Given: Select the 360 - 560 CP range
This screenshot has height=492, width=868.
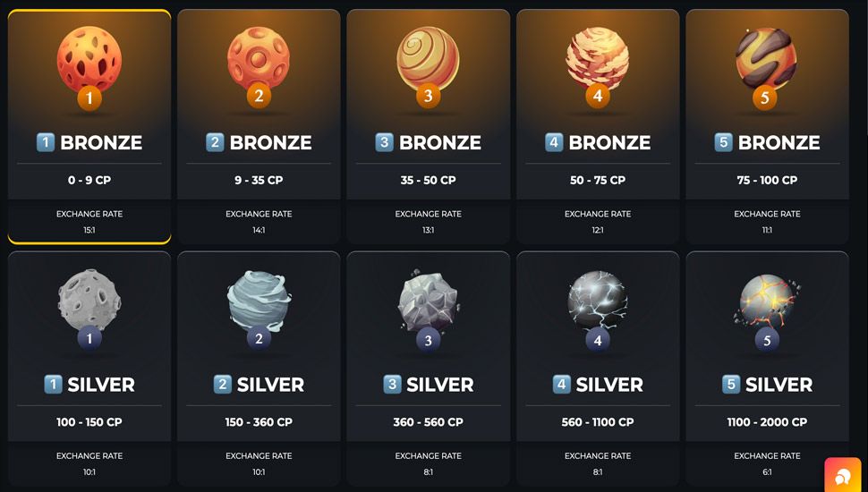Looking at the screenshot, I should click(428, 421).
